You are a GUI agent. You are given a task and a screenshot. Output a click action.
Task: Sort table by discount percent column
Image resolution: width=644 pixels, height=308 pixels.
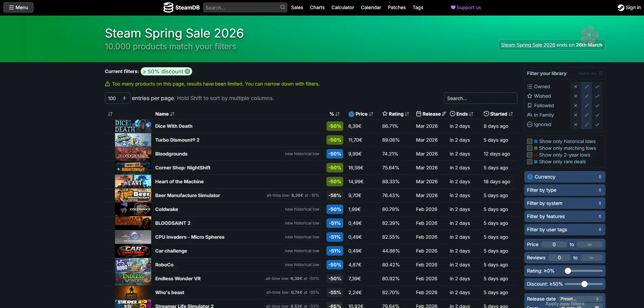pos(335,114)
